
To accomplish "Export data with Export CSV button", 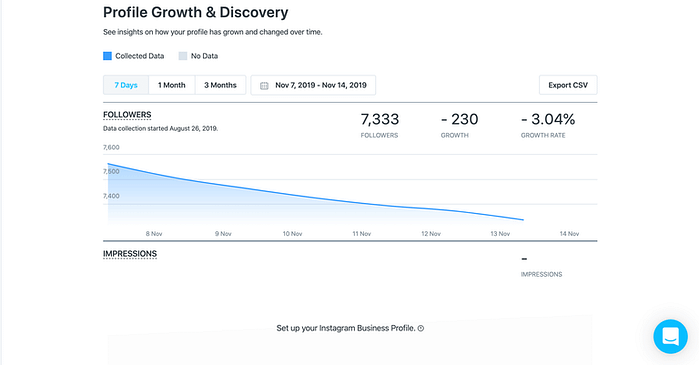I will pos(568,85).
